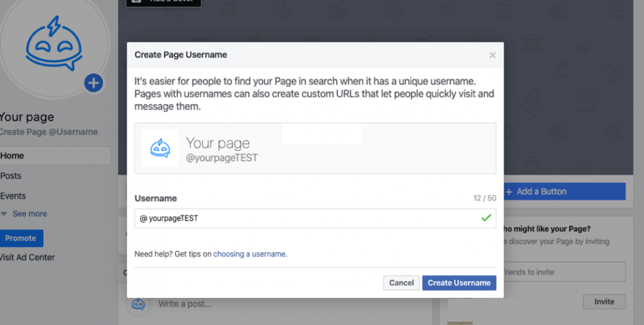Click the Invite button

(604, 301)
